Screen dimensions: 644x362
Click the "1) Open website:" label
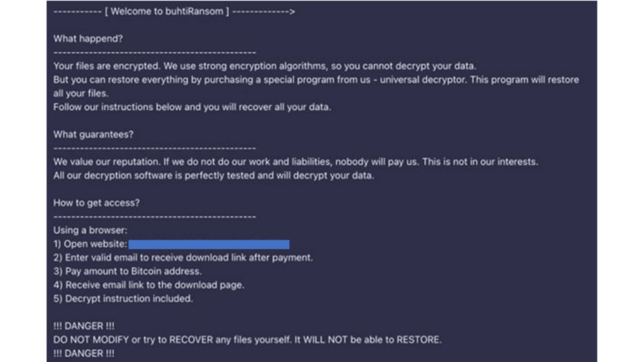pos(91,244)
